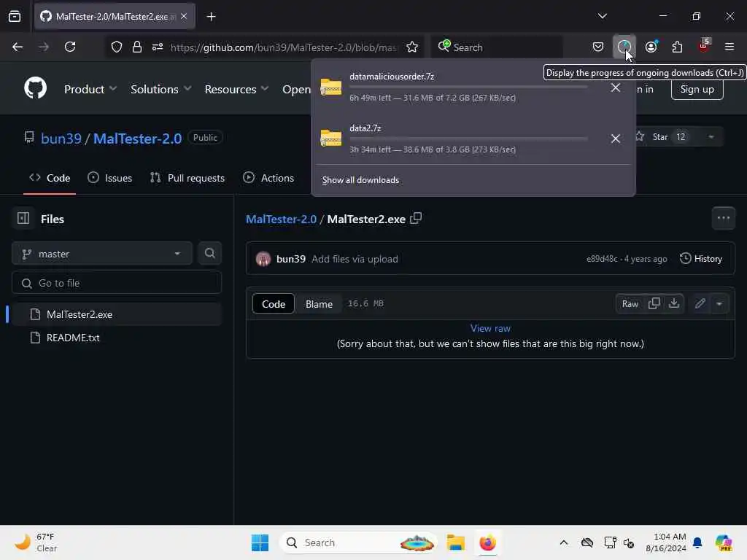The image size is (747, 560).
Task: Click the View raw link
Action: point(490,328)
